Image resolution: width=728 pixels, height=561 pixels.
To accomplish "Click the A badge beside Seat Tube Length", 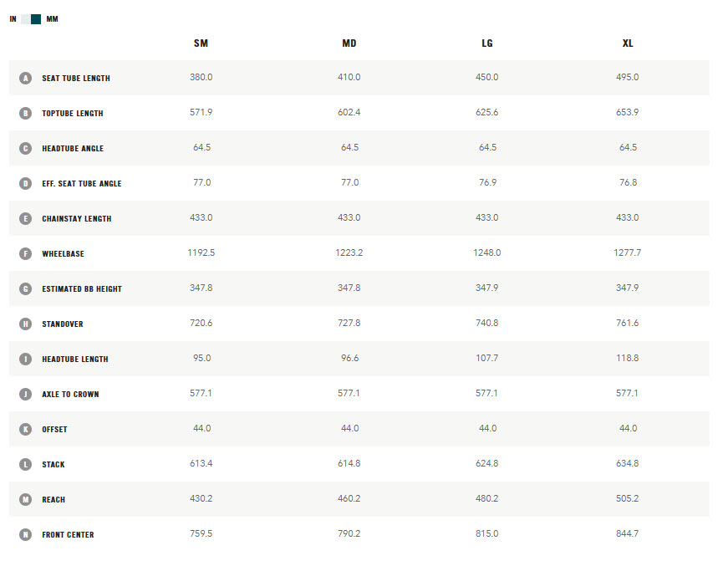I will pos(26,78).
